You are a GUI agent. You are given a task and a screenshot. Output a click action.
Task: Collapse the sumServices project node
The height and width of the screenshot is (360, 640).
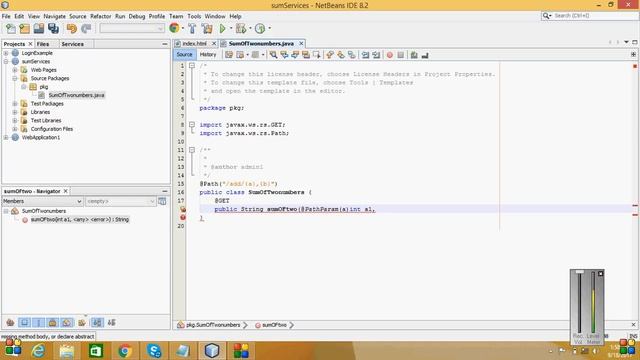pos(6,62)
